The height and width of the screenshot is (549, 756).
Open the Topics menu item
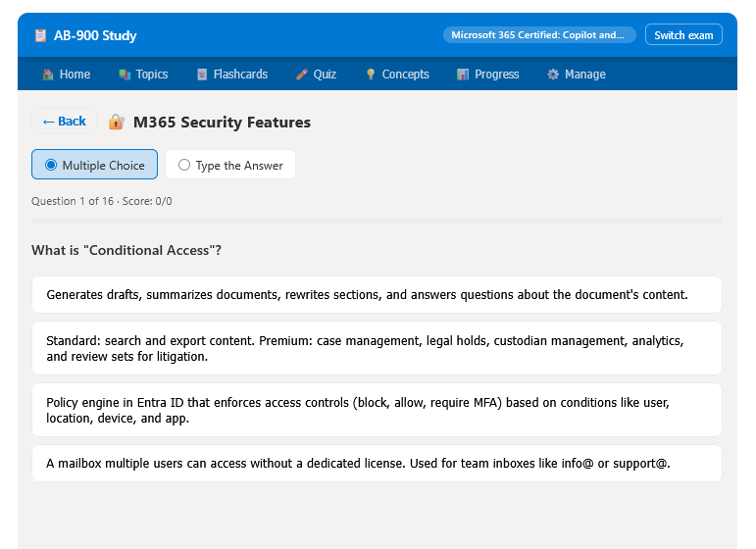[x=143, y=75]
